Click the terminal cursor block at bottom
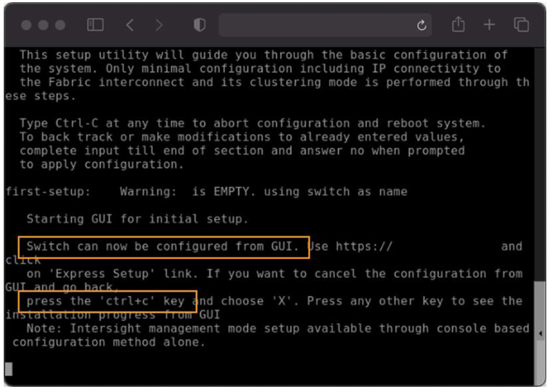Image resolution: width=553 pixels, height=392 pixels. click(x=9, y=369)
